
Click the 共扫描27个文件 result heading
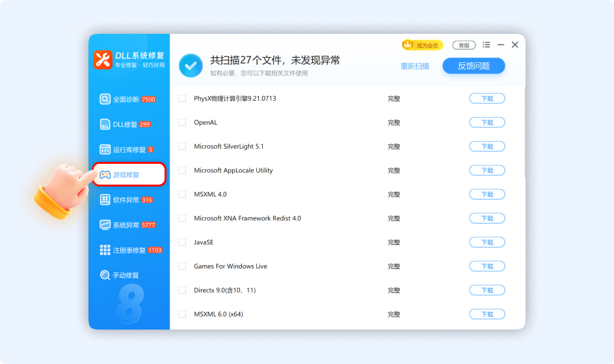pos(275,60)
